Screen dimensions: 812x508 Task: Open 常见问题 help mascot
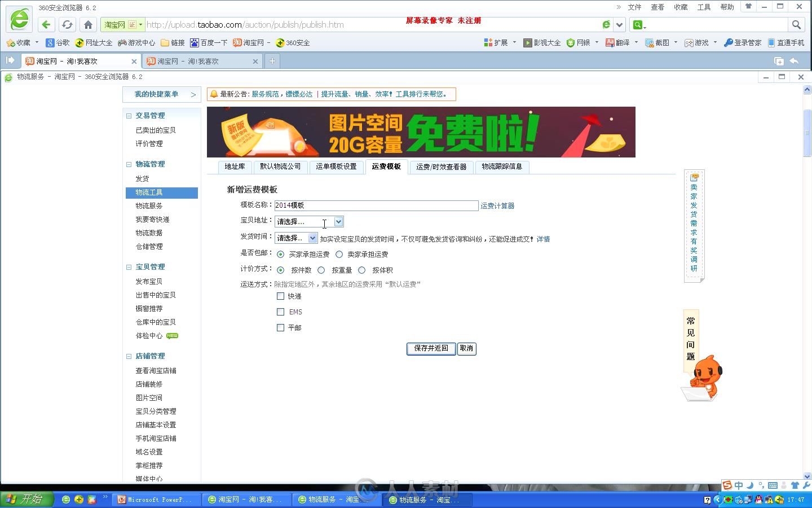pos(701,356)
